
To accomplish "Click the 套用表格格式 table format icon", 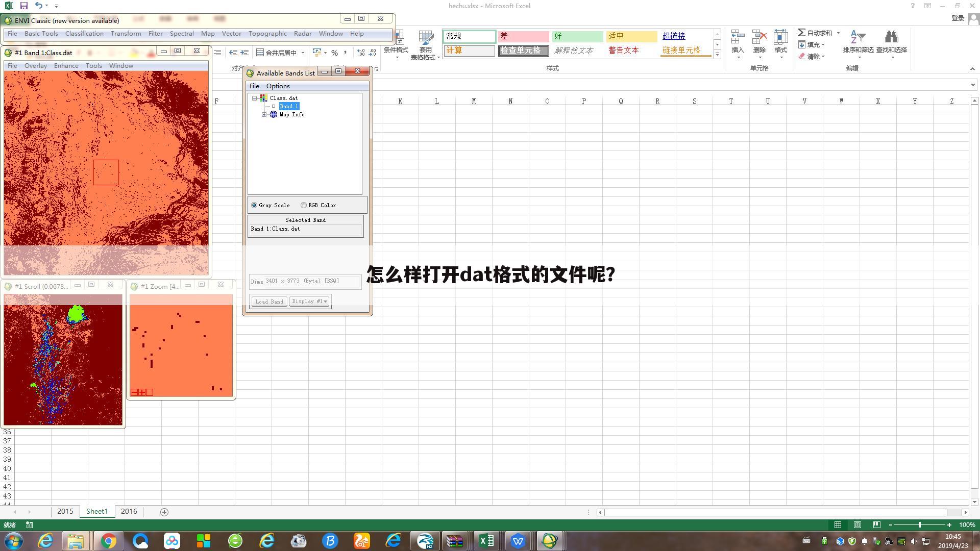I will tap(426, 38).
